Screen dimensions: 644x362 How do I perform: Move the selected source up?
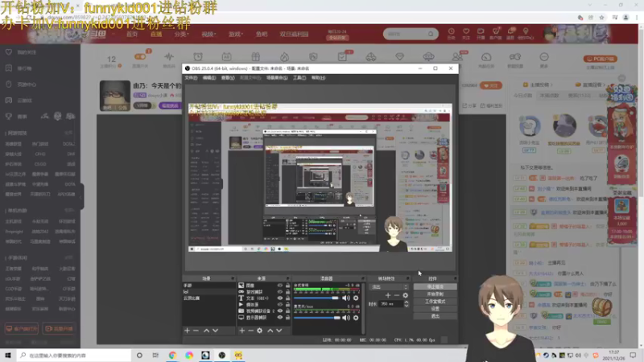click(270, 331)
